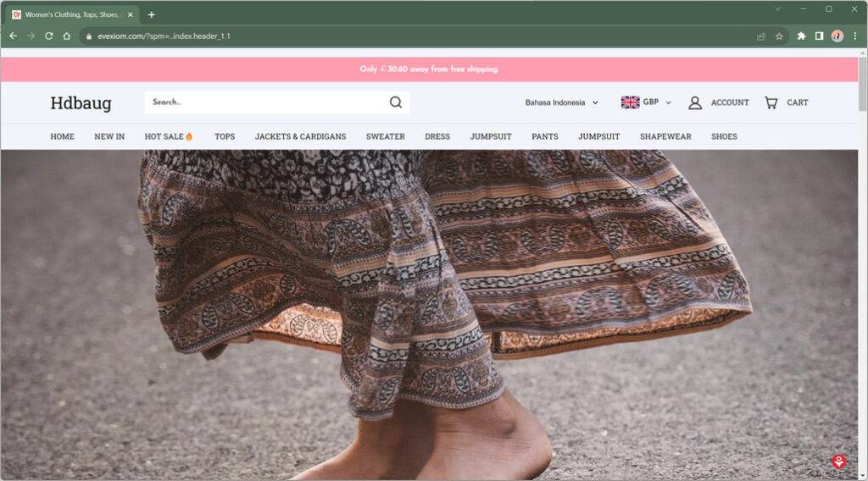The width and height of the screenshot is (868, 481).
Task: Open Chrome three-dot menu
Action: click(x=854, y=36)
